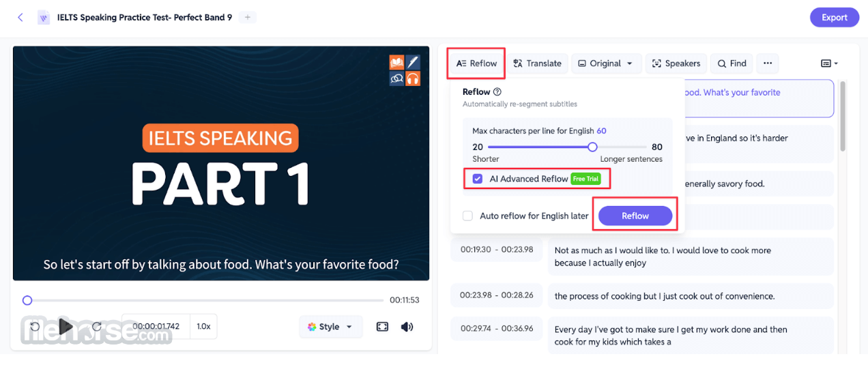This screenshot has width=868, height=365.
Task: Open the Original language dropdown
Action: (606, 63)
